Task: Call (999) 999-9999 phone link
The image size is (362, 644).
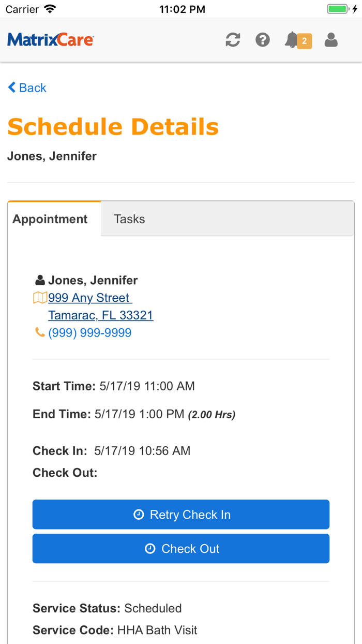Action: (x=90, y=333)
